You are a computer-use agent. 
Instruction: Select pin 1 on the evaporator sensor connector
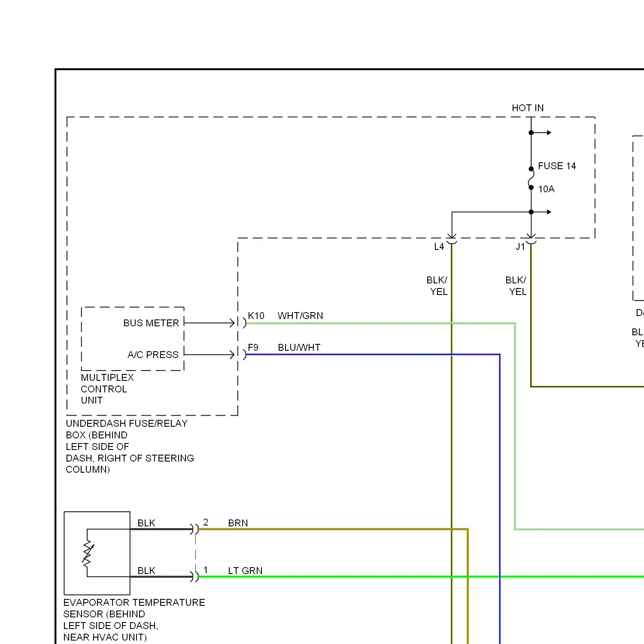pos(206,570)
